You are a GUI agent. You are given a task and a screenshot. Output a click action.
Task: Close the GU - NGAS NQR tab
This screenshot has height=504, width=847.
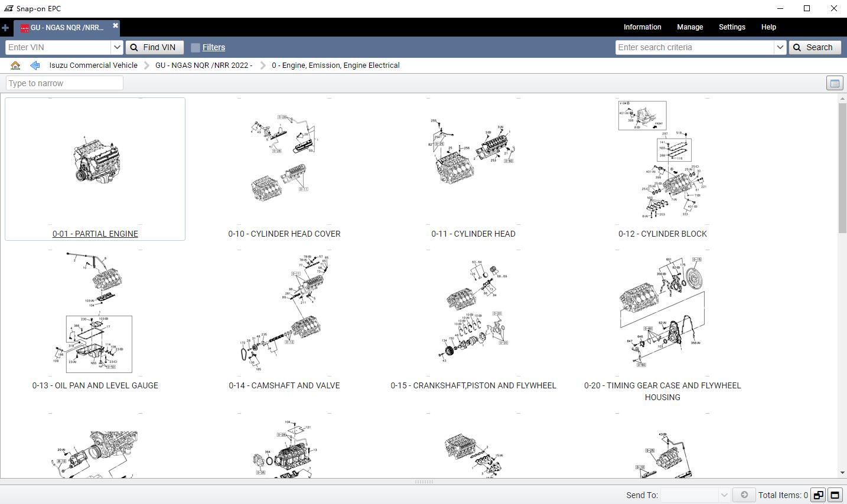coord(116,25)
